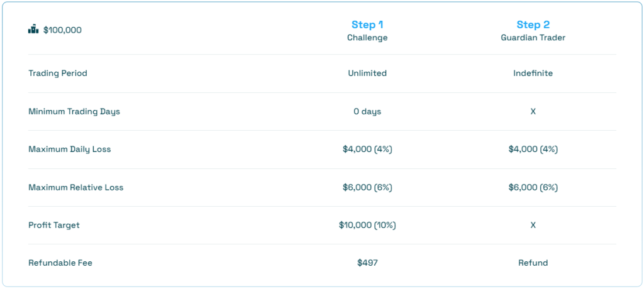Click the Refund text under Step 2
Image resolution: width=644 pixels, height=289 pixels.
[533, 263]
